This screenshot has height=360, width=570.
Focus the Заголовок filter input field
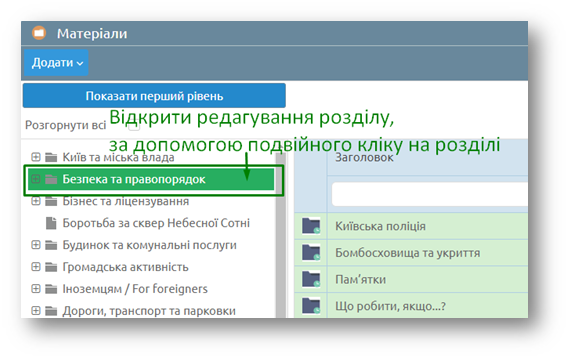click(x=430, y=194)
